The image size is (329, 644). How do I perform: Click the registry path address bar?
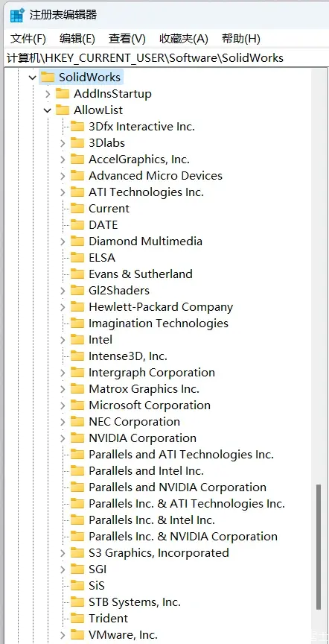[x=164, y=58]
